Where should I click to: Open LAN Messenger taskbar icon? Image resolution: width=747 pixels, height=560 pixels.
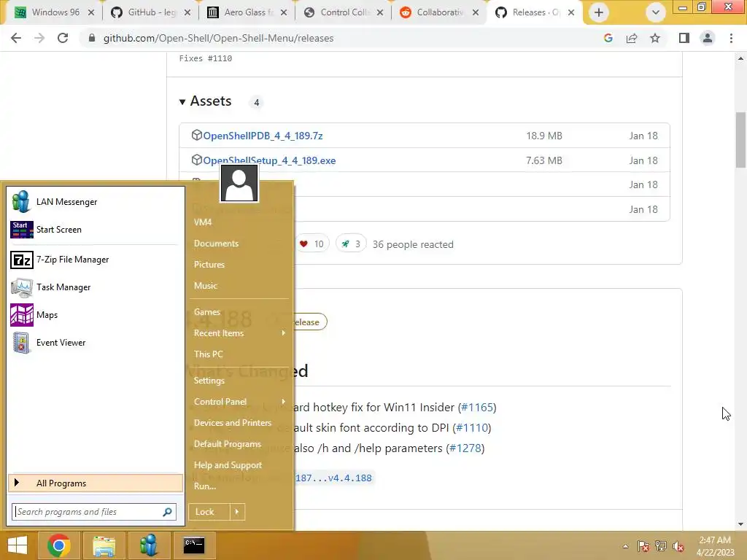point(149,545)
